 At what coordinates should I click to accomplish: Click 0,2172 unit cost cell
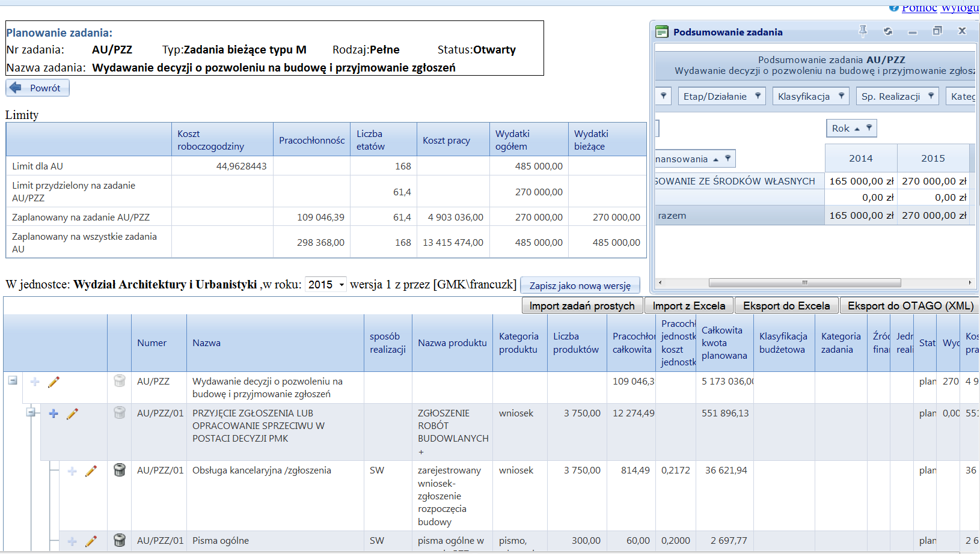676,470
